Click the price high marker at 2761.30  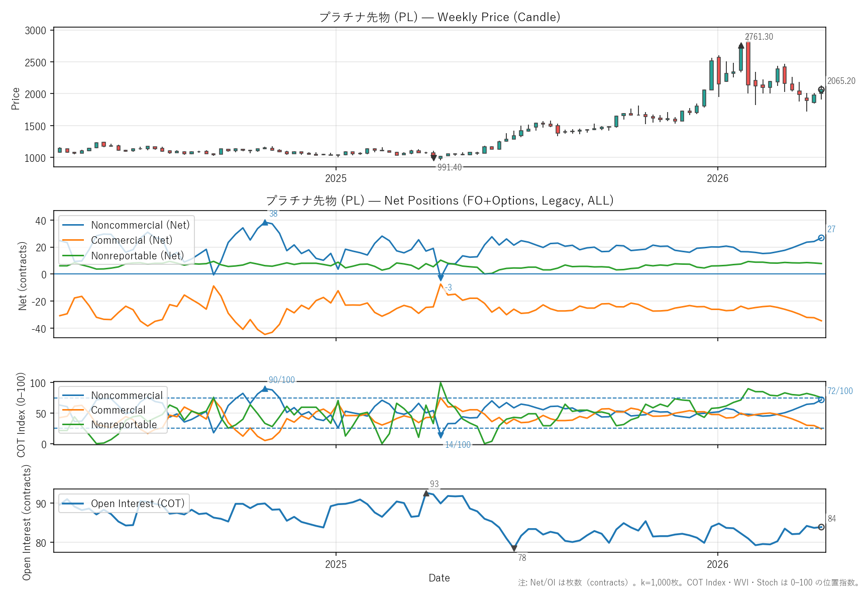(x=741, y=46)
